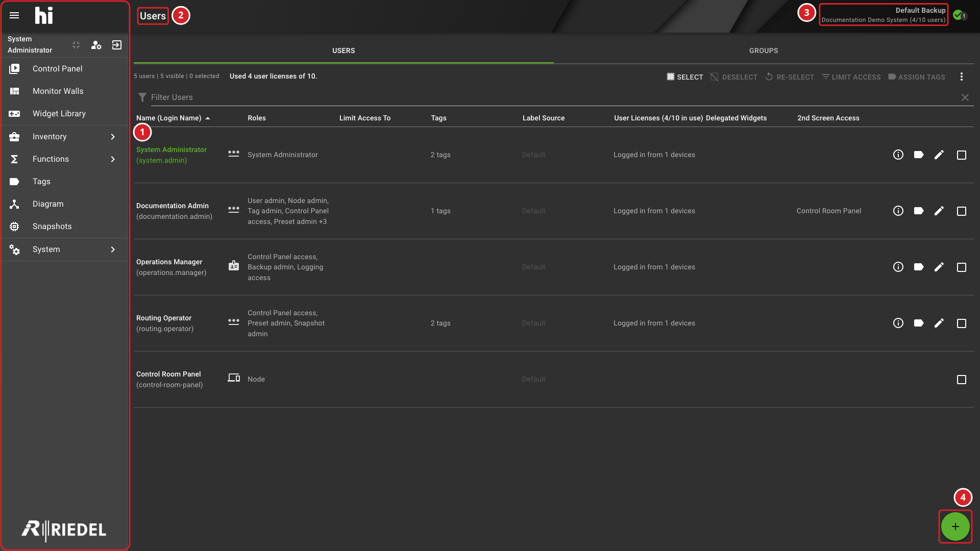Viewport: 980px width, 551px height.
Task: Open info for Documentation Admin user
Action: [x=898, y=211]
